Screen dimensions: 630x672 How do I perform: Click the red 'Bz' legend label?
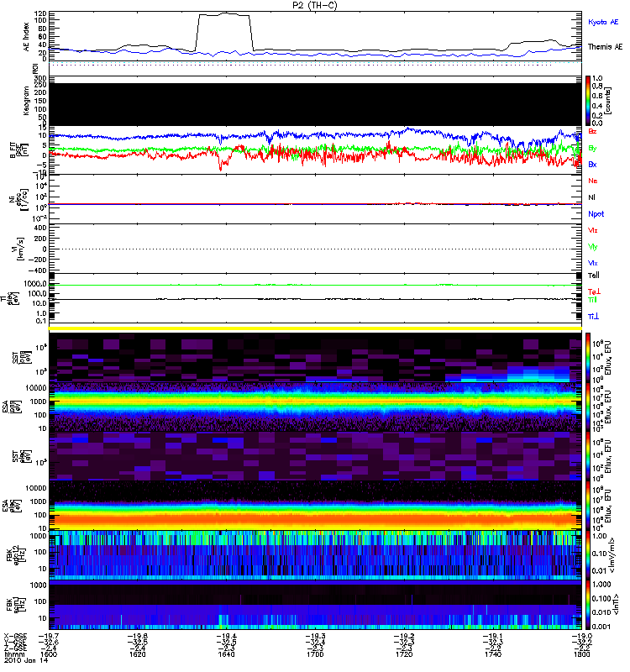pos(592,131)
